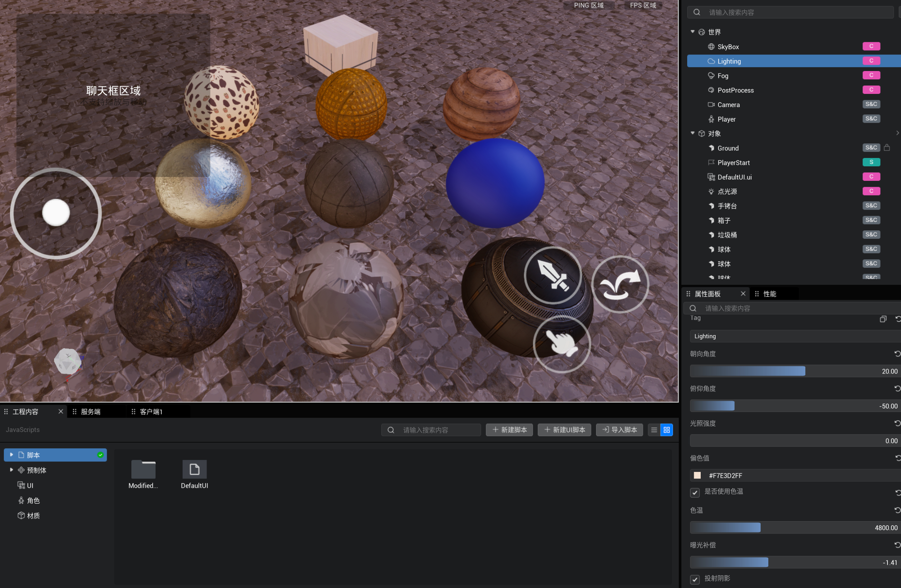The height and width of the screenshot is (588, 901).
Task: Tap the hand interact button in viewport
Action: [x=562, y=344]
